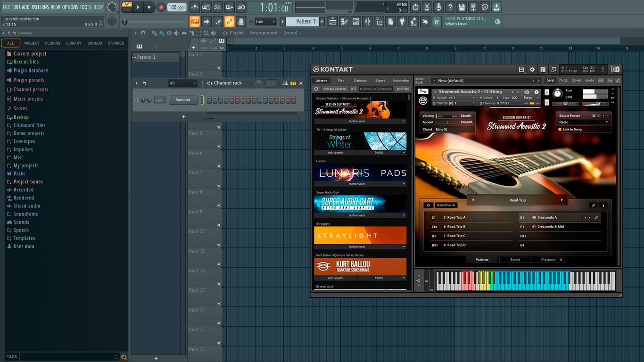Open the mixer view icon
644x362 pixels.
click(x=367, y=21)
